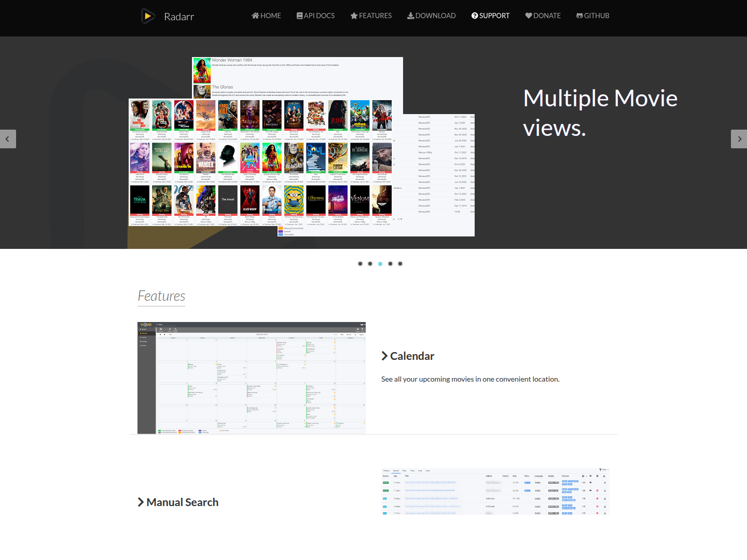Jump to the fifth carousel slide dot
This screenshot has width=747, height=560.
(x=400, y=263)
